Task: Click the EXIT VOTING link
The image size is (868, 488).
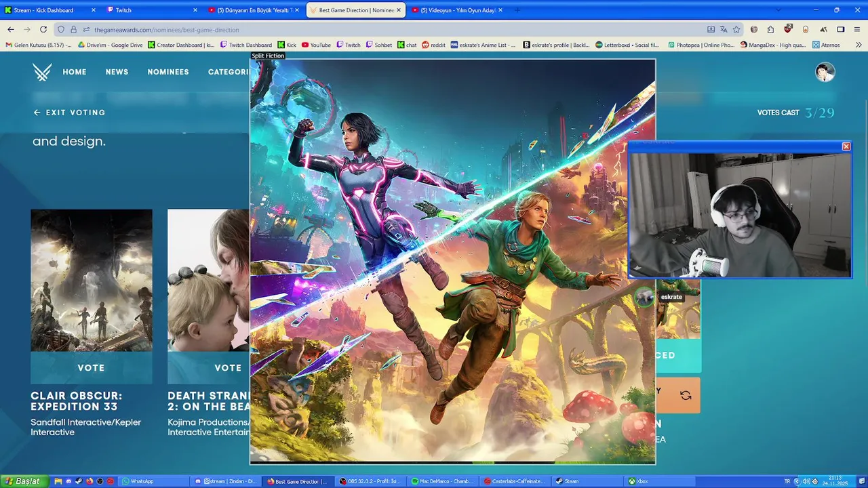Action: (x=69, y=113)
